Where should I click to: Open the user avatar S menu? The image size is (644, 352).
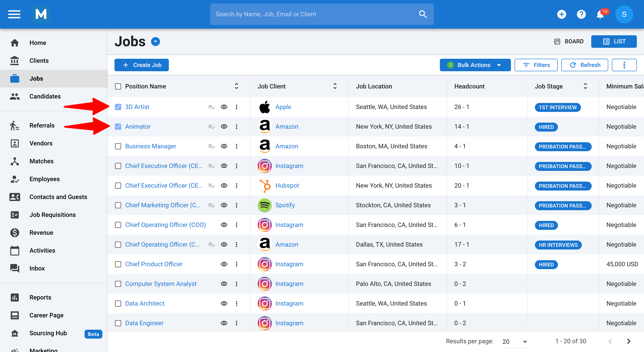click(x=624, y=14)
